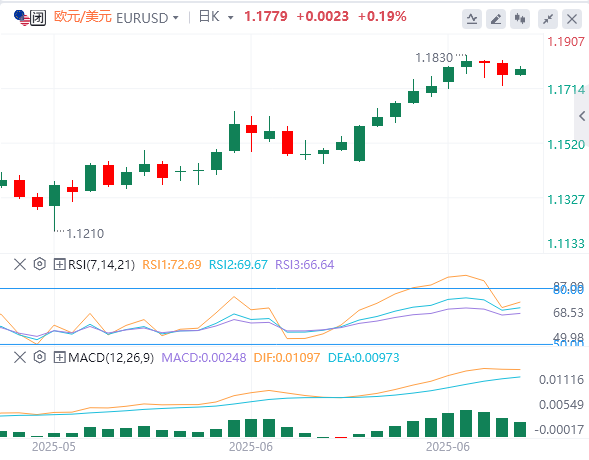The width and height of the screenshot is (589, 460).
Task: Click the EU/US currency flag icon
Action: (21, 18)
